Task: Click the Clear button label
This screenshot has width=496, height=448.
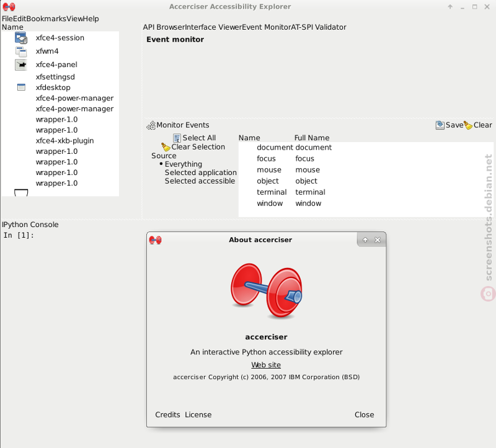Action: pyautogui.click(x=483, y=125)
